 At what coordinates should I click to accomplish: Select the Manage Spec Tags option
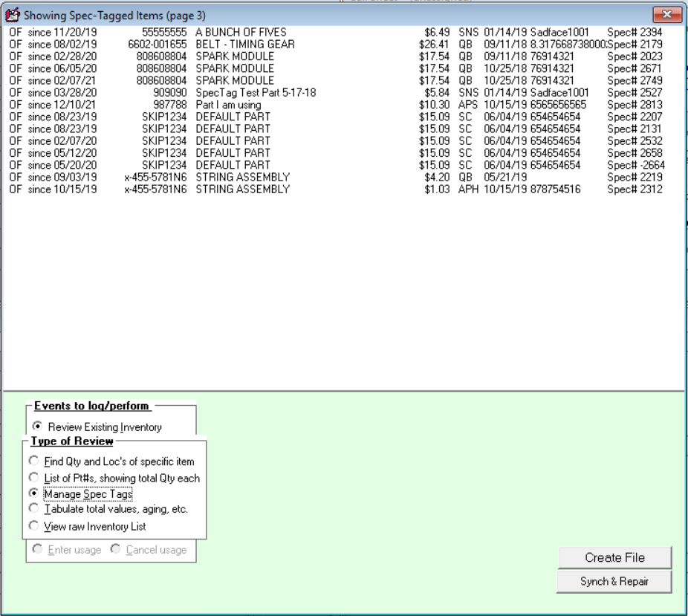35,493
